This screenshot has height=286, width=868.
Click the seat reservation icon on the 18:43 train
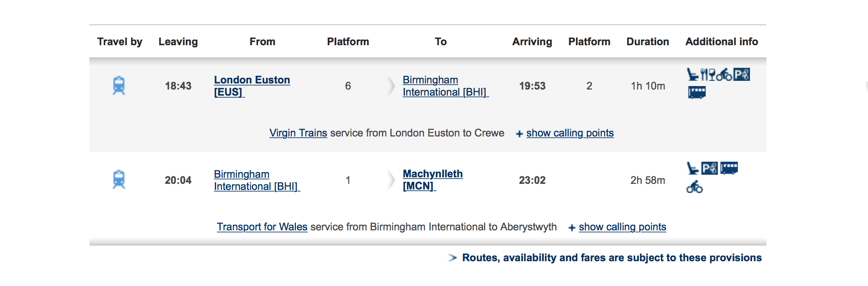click(x=693, y=75)
